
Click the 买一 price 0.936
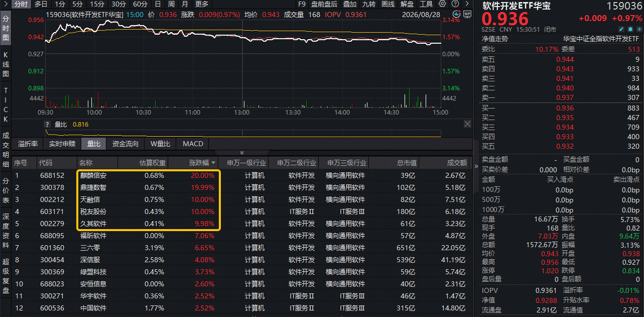click(565, 108)
